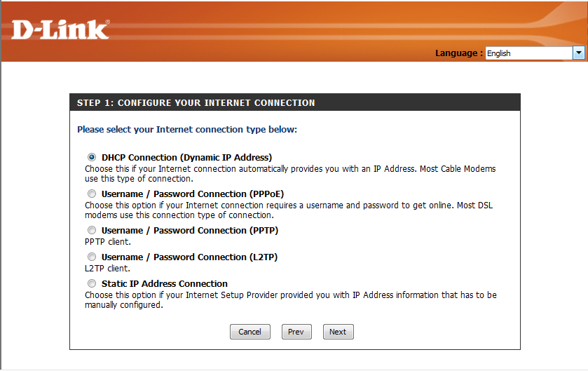This screenshot has width=588, height=371.
Task: Click the Language dropdown arrow button
Action: coord(579,53)
